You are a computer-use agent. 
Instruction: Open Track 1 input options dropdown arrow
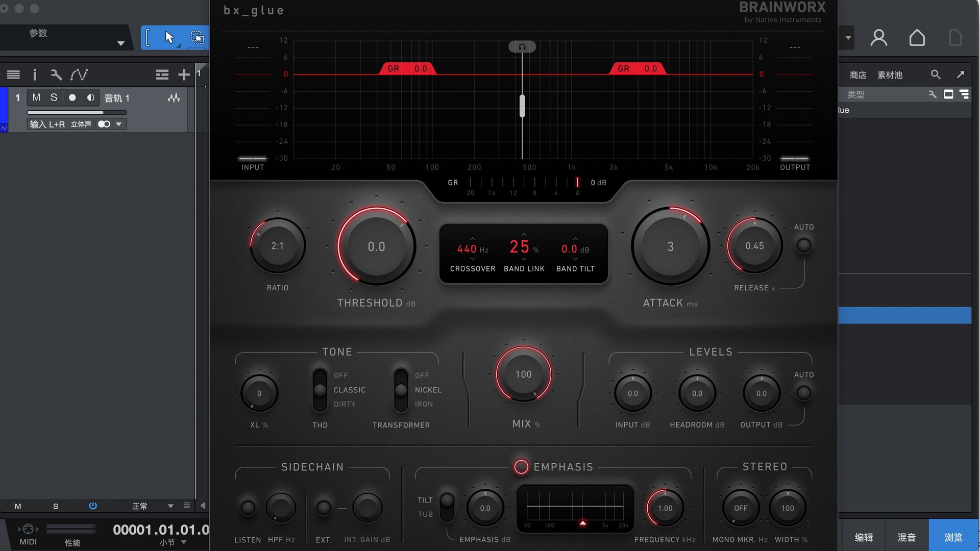click(x=119, y=124)
